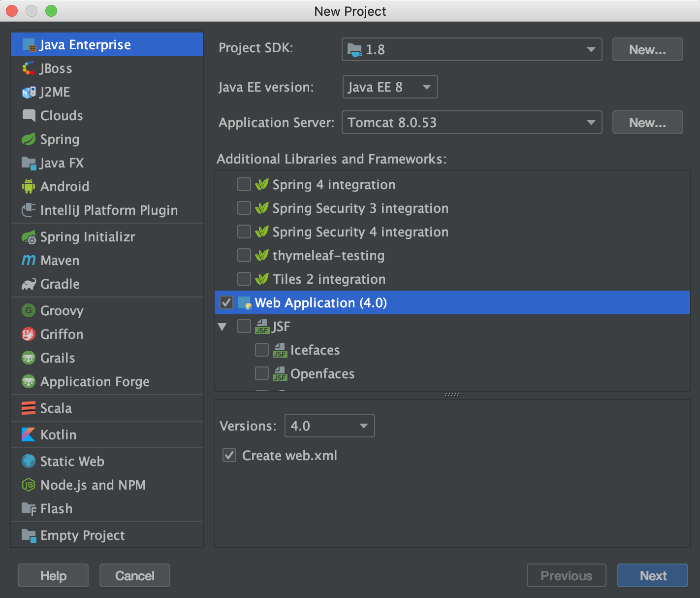
Task: Click the Tiles 2 integration leaf icon
Action: pos(262,279)
